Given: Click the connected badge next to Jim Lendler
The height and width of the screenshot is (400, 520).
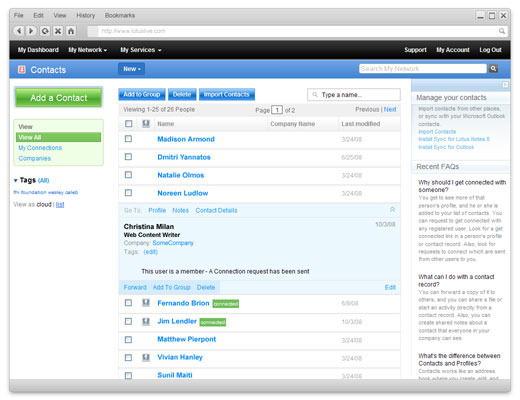Looking at the screenshot, I should pos(213,322).
